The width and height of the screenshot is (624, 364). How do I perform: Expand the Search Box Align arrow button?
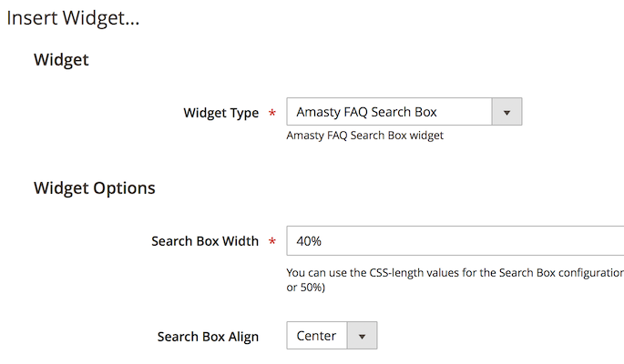[x=362, y=336]
